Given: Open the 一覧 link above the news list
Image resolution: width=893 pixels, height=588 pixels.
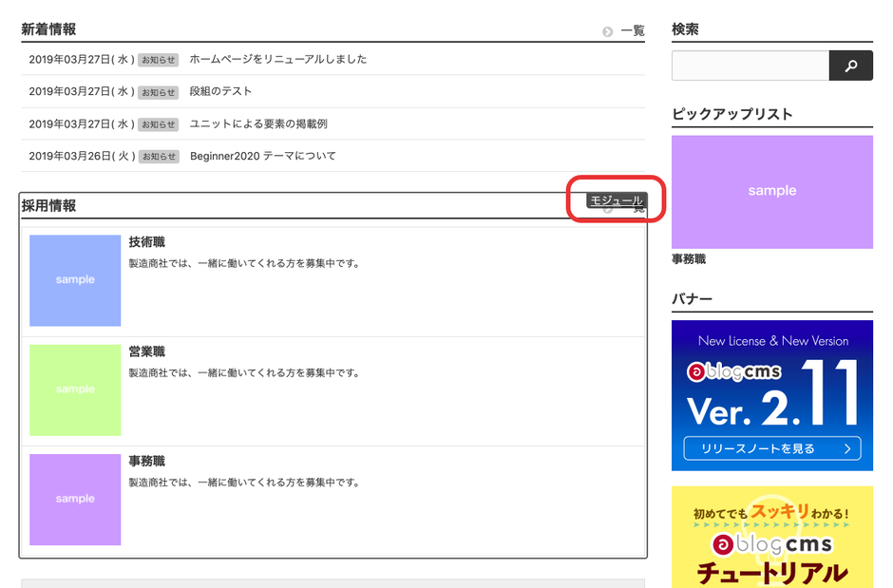Looking at the screenshot, I should [x=633, y=29].
